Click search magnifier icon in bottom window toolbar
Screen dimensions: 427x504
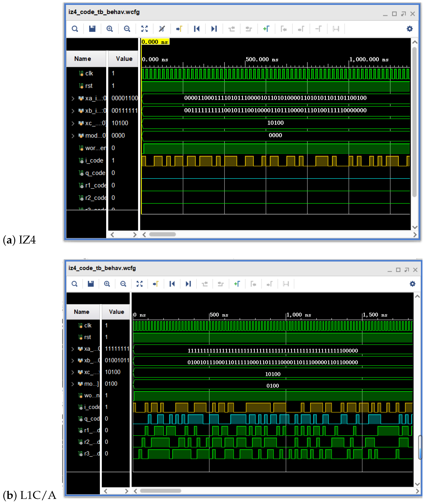[x=75, y=284]
